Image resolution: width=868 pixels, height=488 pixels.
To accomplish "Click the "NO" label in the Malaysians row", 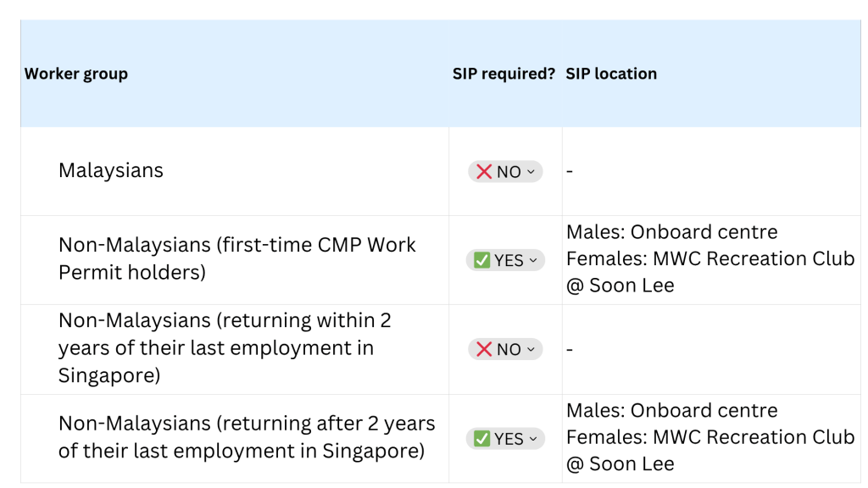I will pyautogui.click(x=509, y=172).
